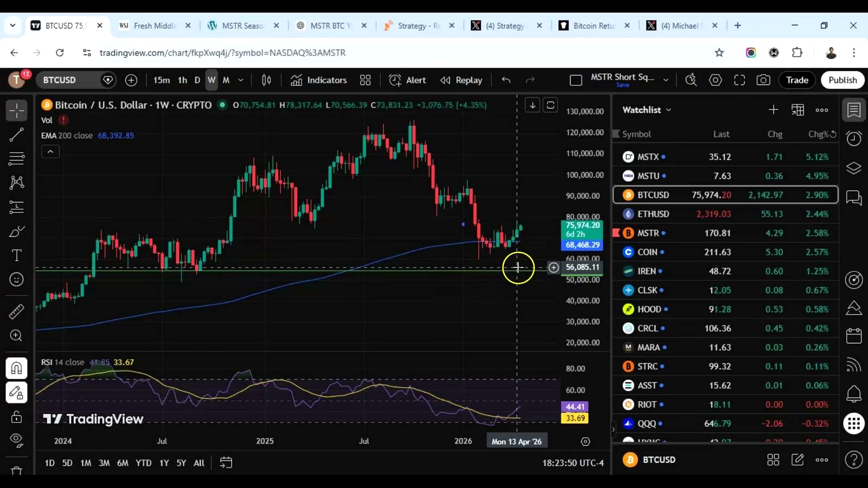The image size is (868, 488).
Task: Open the chart layout selector square
Action: tap(576, 80)
